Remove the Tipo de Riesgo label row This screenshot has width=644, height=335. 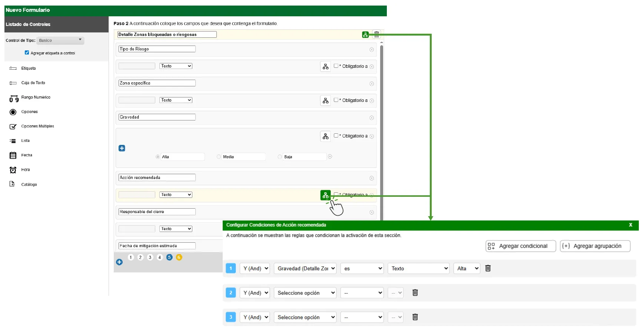click(372, 50)
